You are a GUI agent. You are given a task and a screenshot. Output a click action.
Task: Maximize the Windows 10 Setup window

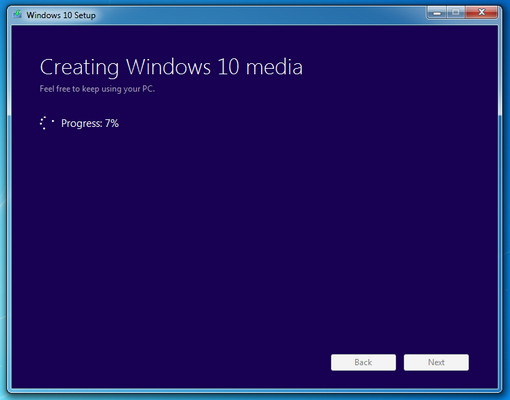(456, 13)
